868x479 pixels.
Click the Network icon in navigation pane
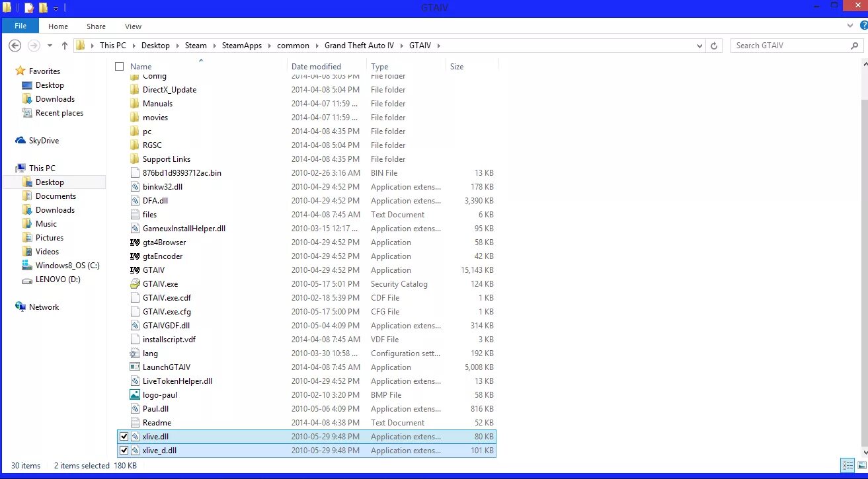click(x=20, y=307)
